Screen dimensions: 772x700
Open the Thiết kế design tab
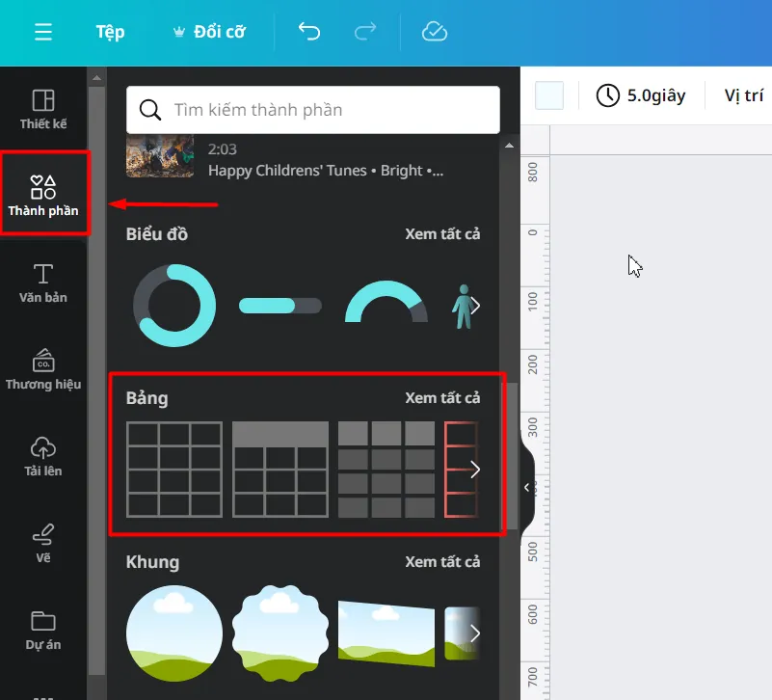pyautogui.click(x=43, y=110)
